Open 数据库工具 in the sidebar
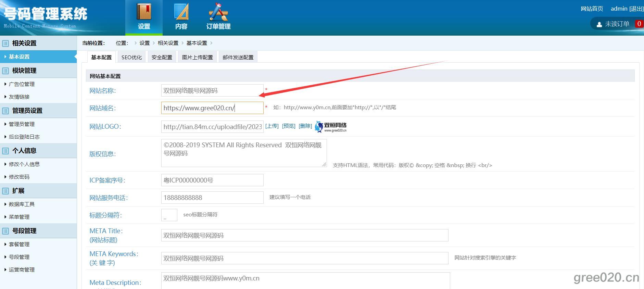The width and height of the screenshot is (644, 289). click(22, 204)
